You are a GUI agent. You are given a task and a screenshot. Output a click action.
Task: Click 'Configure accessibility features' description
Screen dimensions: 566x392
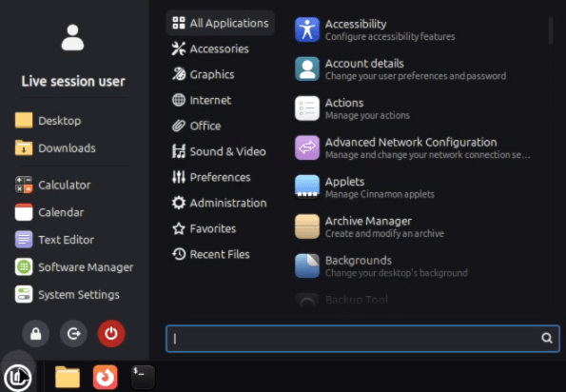pyautogui.click(x=390, y=36)
